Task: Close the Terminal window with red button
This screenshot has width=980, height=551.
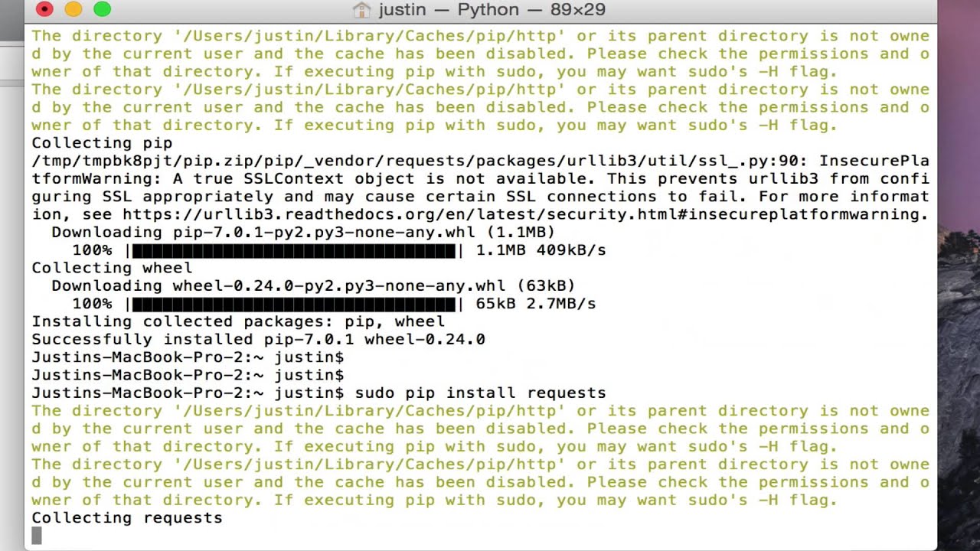Action: [x=44, y=9]
